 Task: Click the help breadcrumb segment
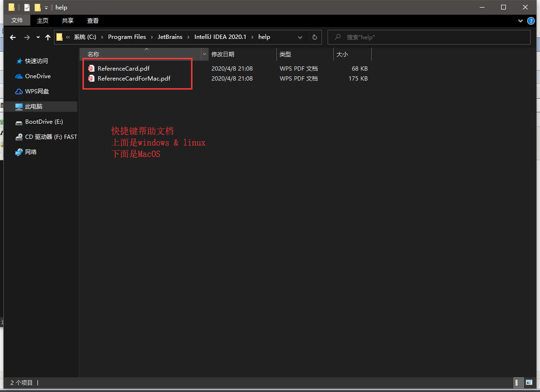pos(264,37)
